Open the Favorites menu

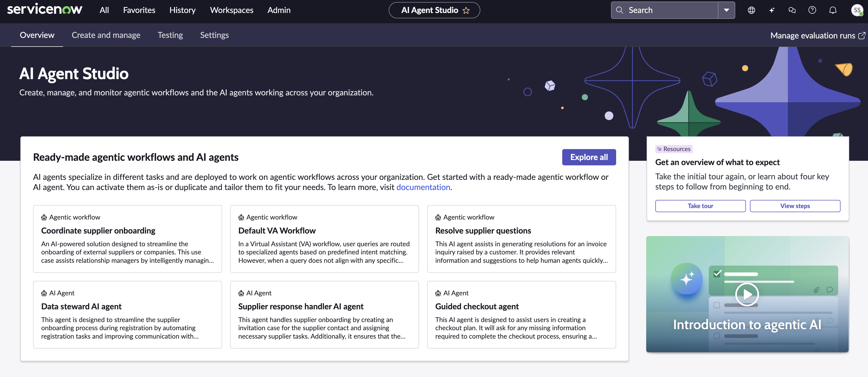click(x=139, y=10)
